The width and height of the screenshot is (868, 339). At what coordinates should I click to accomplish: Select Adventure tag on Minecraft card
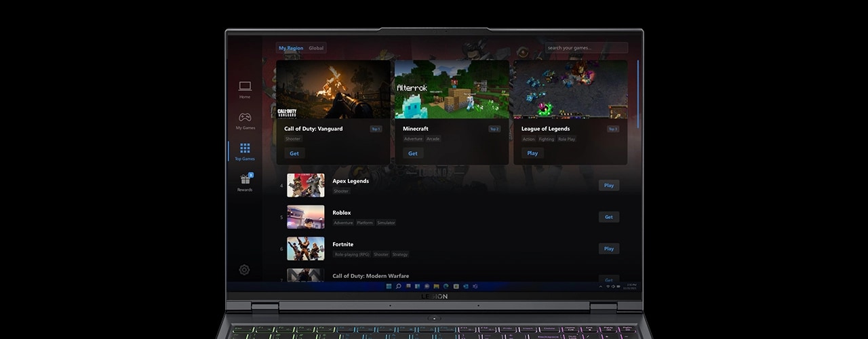(x=413, y=139)
